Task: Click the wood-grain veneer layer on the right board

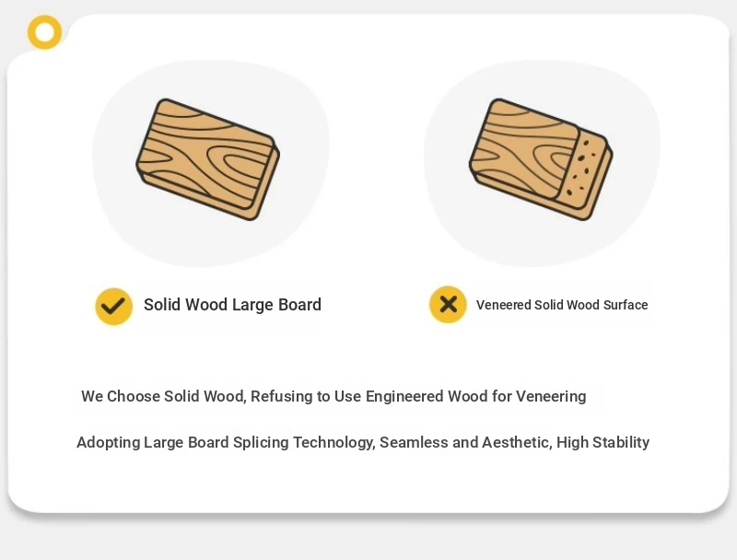Action: point(521,150)
